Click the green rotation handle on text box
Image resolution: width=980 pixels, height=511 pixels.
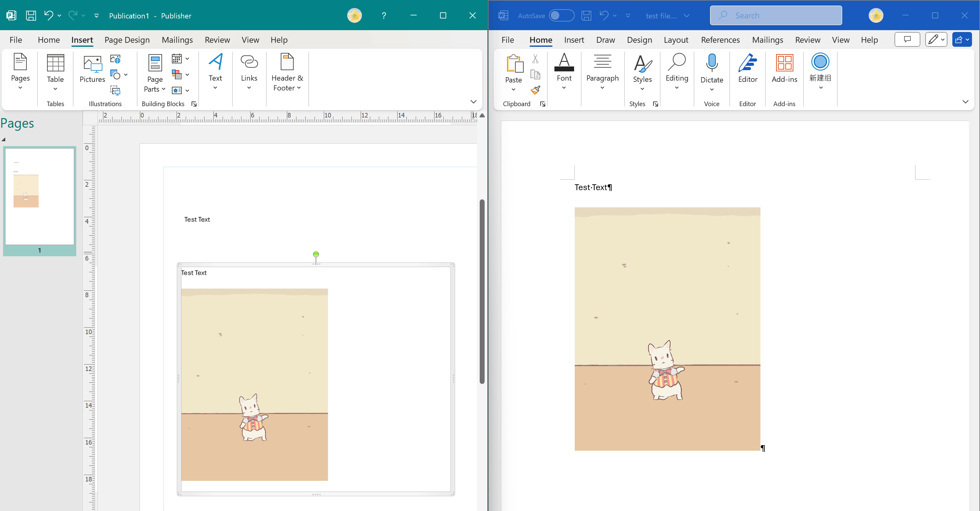[x=316, y=254]
